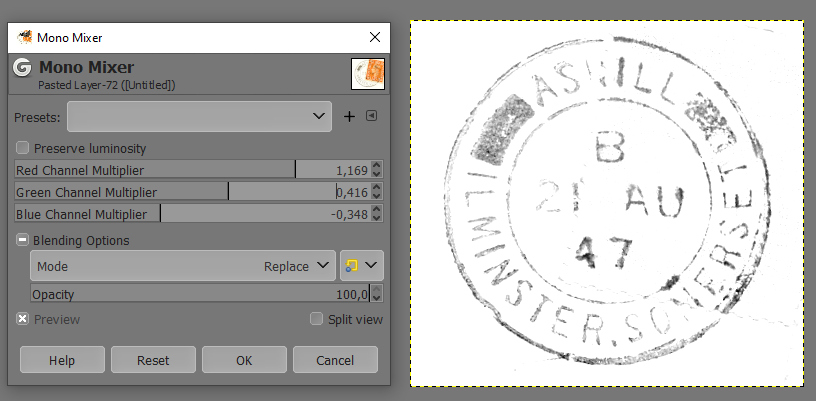Viewport: 816px width, 401px height.
Task: Click the orange stamp layer thumbnail
Action: click(368, 74)
